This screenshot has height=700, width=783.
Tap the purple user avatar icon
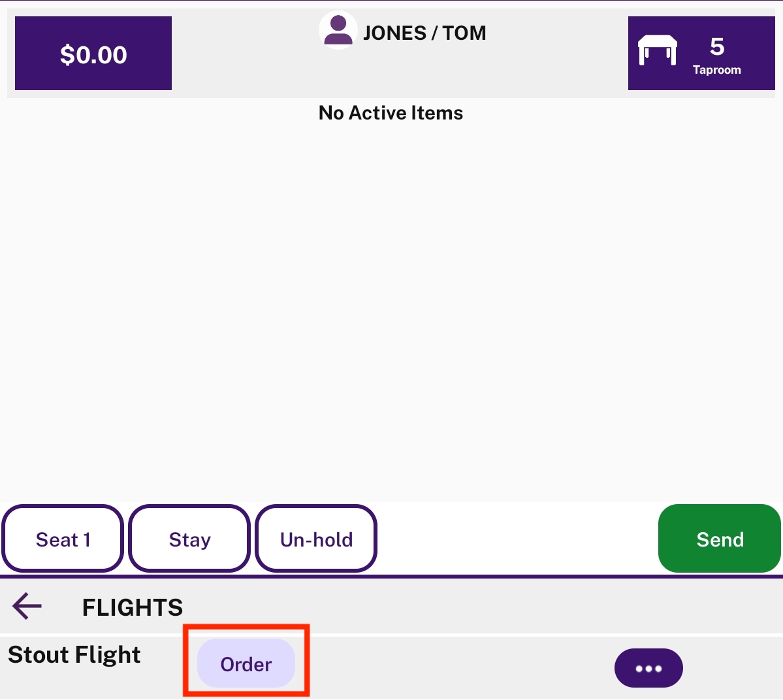[338, 30]
